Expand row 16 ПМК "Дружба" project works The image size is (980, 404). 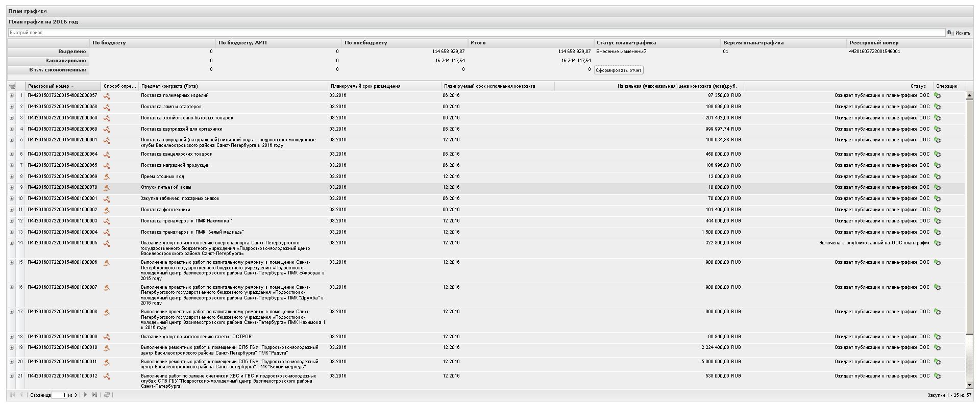click(x=12, y=287)
